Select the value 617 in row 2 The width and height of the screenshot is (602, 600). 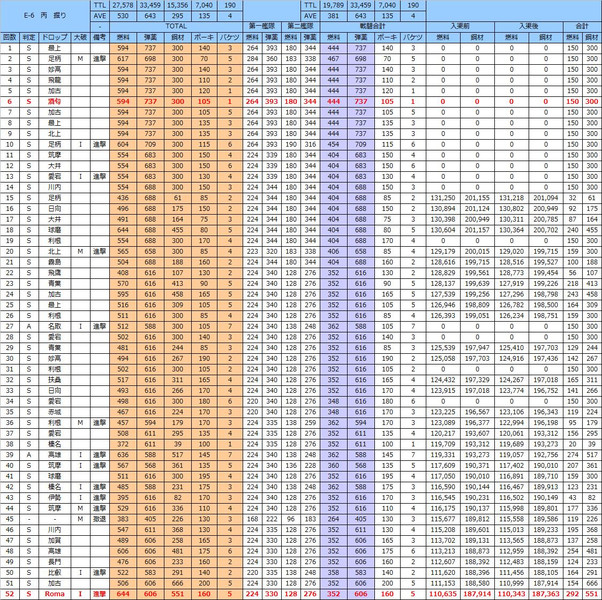123,59
